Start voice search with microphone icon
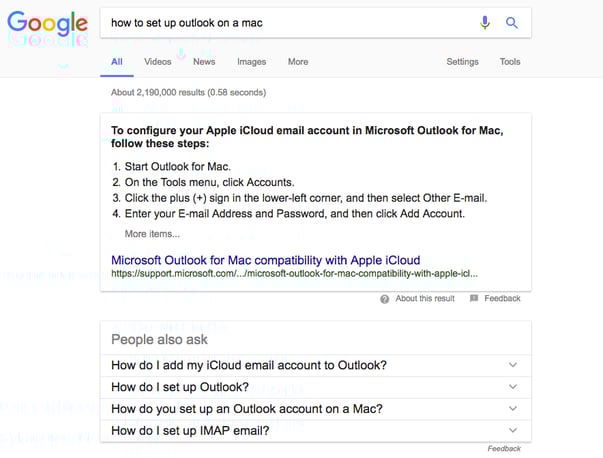This screenshot has width=603, height=458. [x=485, y=23]
